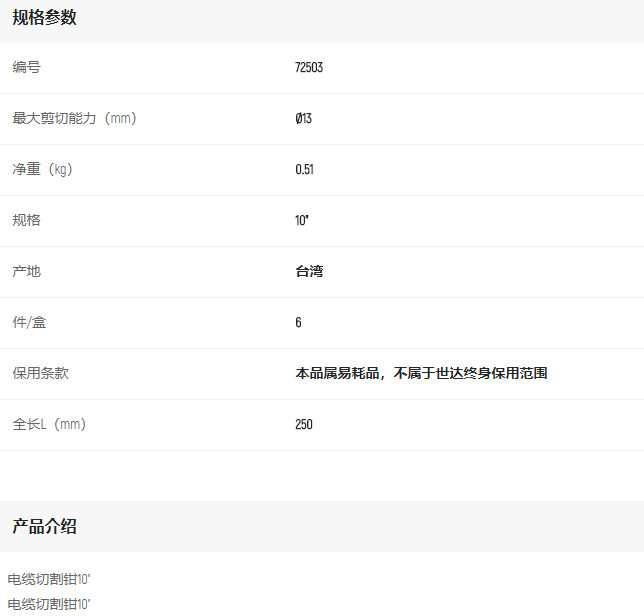The height and width of the screenshot is (616, 644).
Task: Select the first 电缆切割钳10" description line
Action: (49, 579)
